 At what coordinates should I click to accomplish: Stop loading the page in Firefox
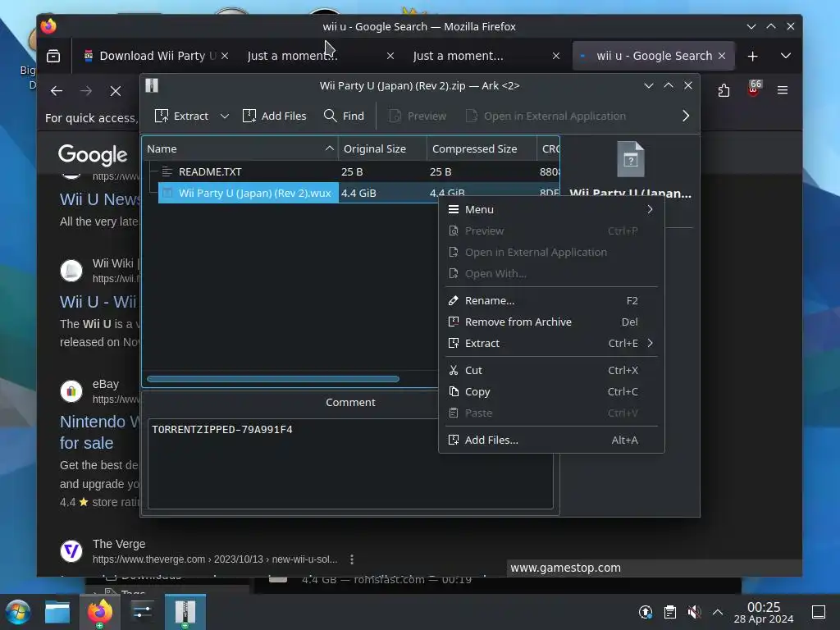(x=115, y=91)
